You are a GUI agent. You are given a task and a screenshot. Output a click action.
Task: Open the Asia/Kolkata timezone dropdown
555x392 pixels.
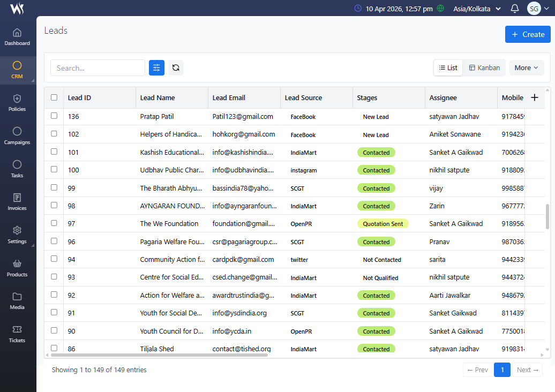(477, 9)
